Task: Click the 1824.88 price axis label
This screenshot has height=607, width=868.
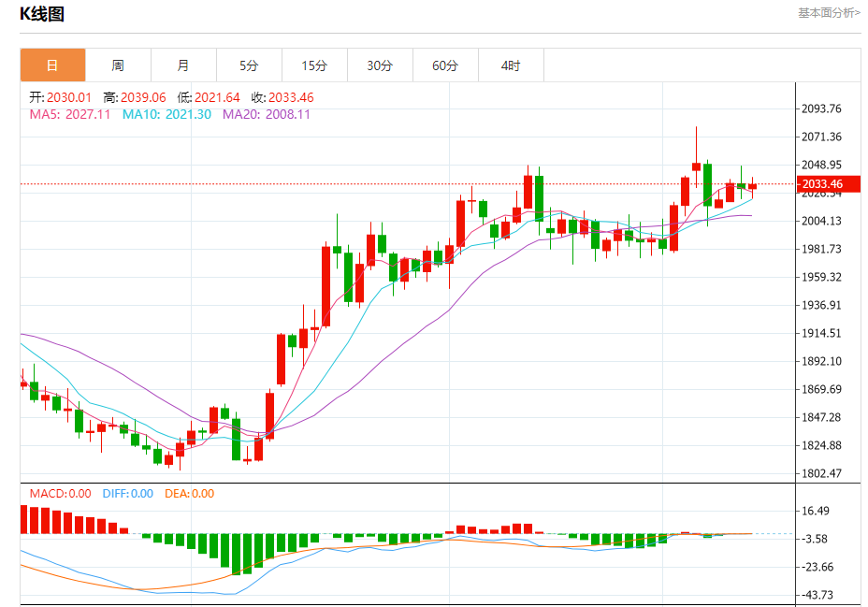Action: pos(821,445)
